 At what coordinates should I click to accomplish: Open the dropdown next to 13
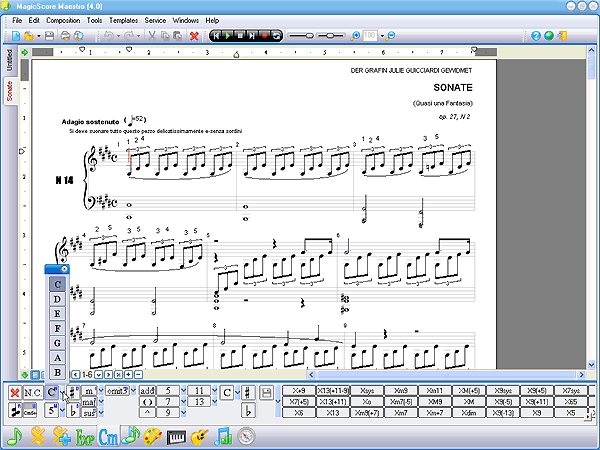pos(214,402)
